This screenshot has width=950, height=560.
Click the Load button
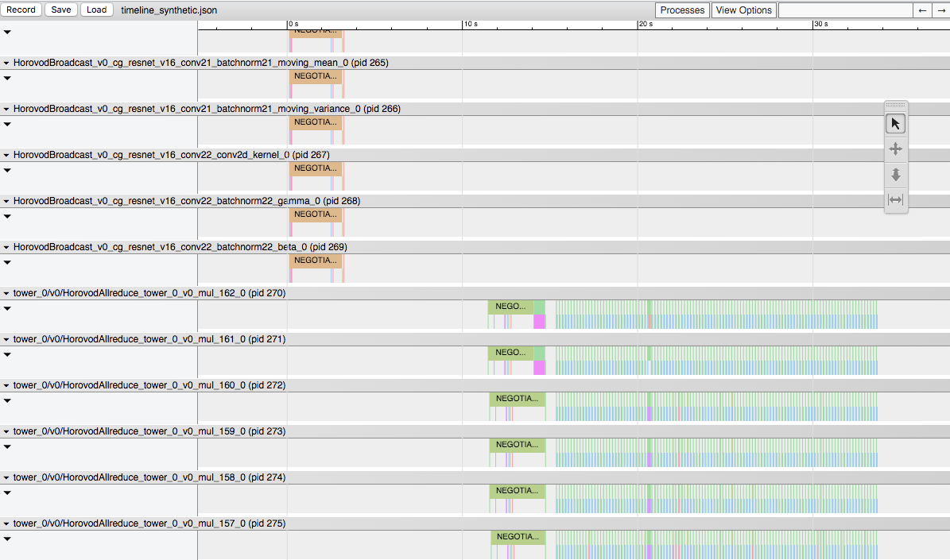pos(96,10)
